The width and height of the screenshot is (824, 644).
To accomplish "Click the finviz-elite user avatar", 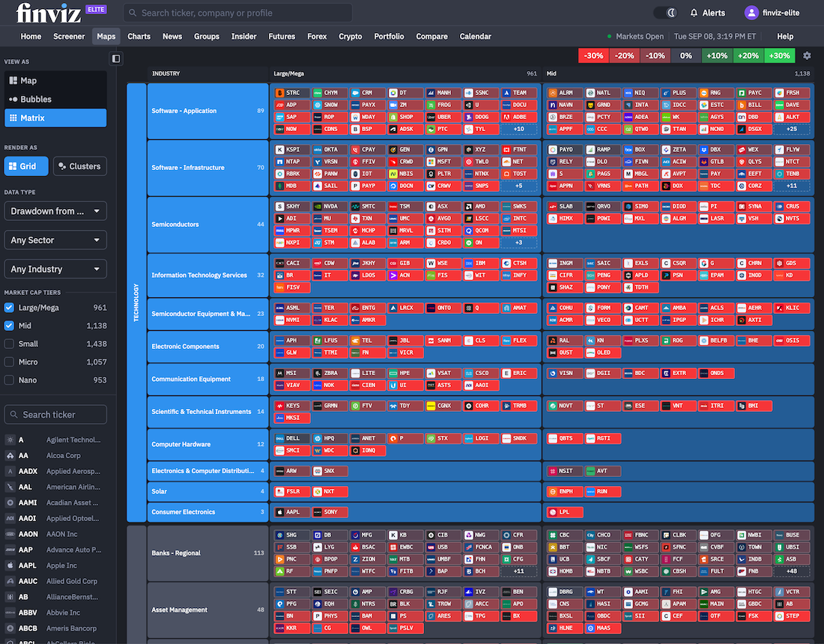I will (x=751, y=13).
